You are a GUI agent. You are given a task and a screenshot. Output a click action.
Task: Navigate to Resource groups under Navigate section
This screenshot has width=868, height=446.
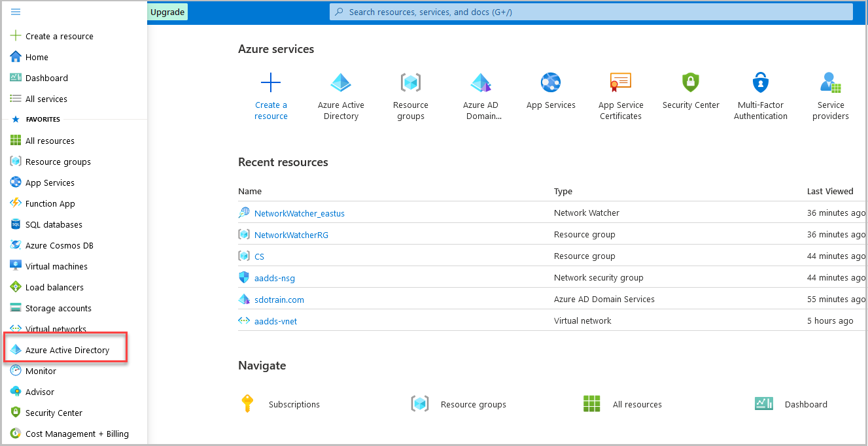(459, 404)
